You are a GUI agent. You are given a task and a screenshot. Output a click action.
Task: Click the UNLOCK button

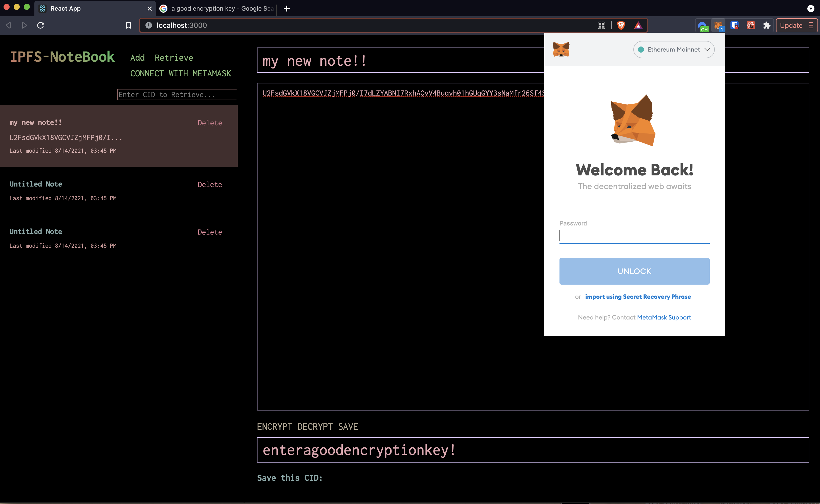[634, 271]
